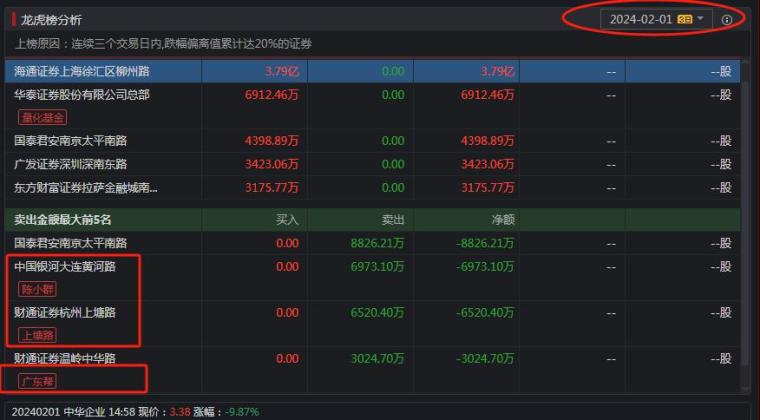This screenshot has width=760, height=420.
Task: Click the 陈小群 tag
Action: coord(37,289)
